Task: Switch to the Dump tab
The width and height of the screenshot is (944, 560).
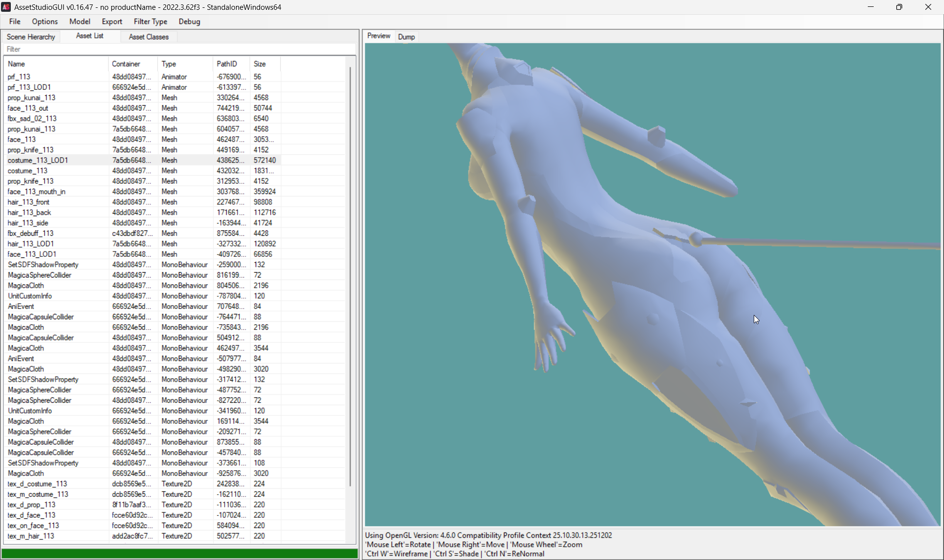Action: click(x=406, y=37)
